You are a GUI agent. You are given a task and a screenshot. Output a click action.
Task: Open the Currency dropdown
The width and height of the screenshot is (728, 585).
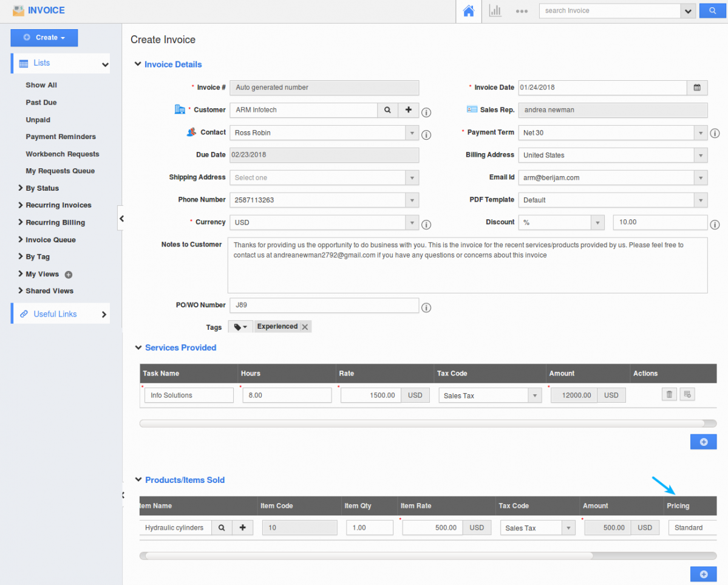[x=412, y=222]
